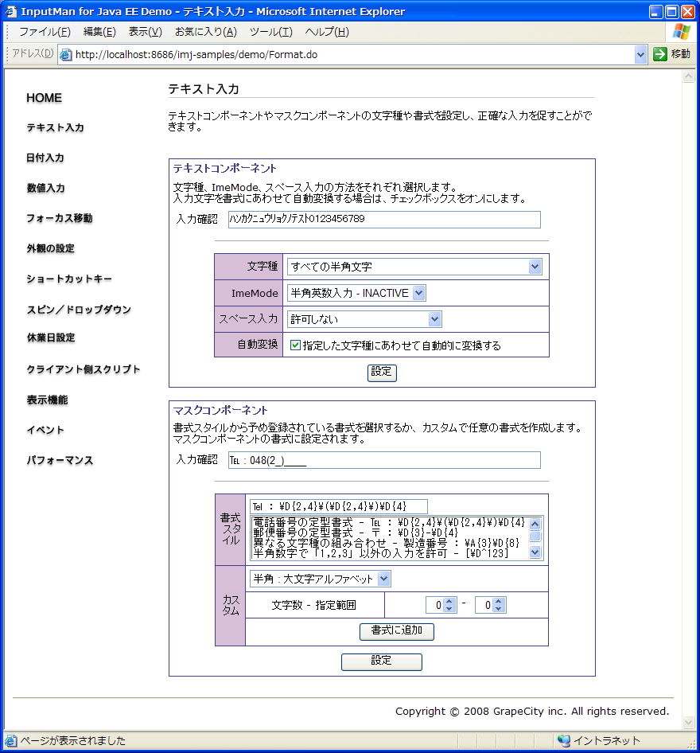700x753 pixels.
Task: Open the address bar history dropdown
Action: coord(641,54)
